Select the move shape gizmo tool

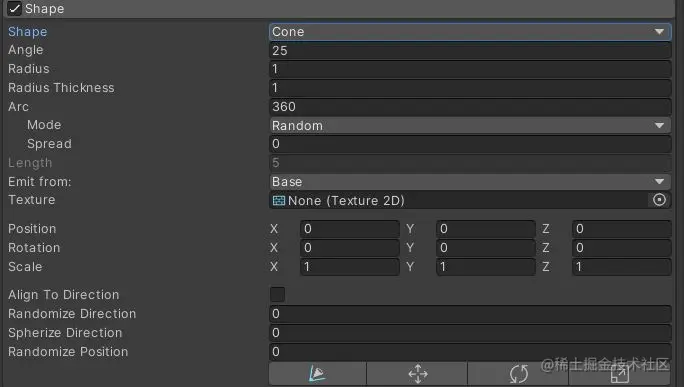tap(417, 374)
